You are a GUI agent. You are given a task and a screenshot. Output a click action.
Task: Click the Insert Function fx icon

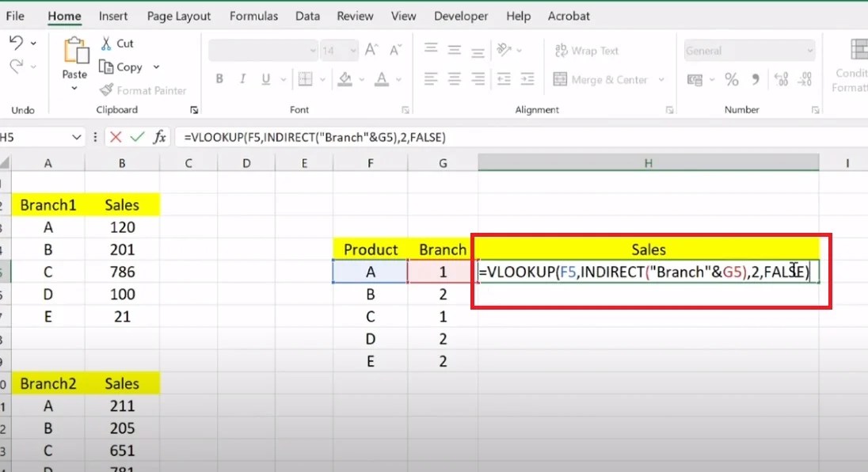[x=158, y=136]
